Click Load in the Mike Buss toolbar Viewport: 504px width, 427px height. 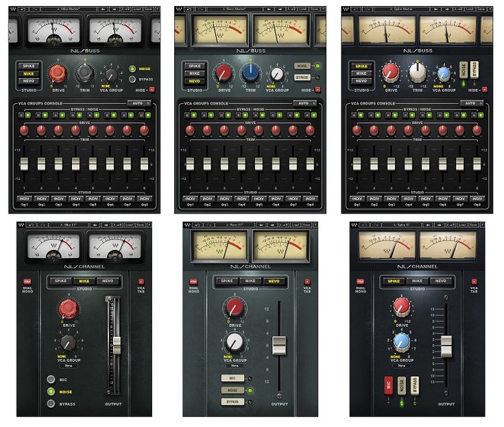pyautogui.click(x=137, y=10)
